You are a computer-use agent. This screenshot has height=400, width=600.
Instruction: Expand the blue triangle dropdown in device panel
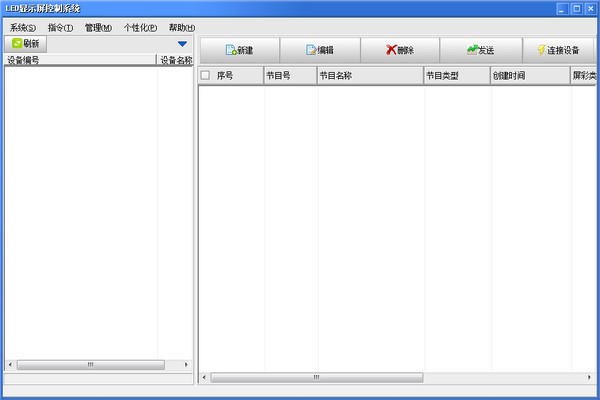(182, 44)
